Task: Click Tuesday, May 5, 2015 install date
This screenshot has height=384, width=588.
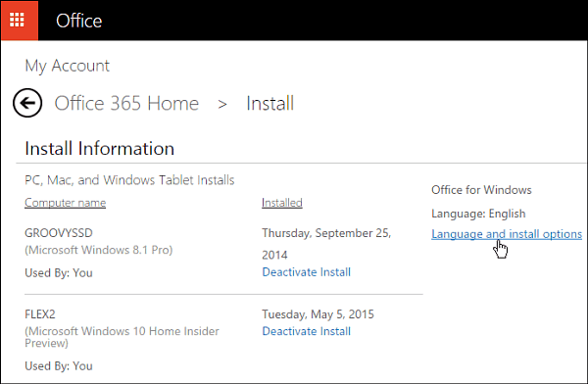Action: click(x=318, y=313)
